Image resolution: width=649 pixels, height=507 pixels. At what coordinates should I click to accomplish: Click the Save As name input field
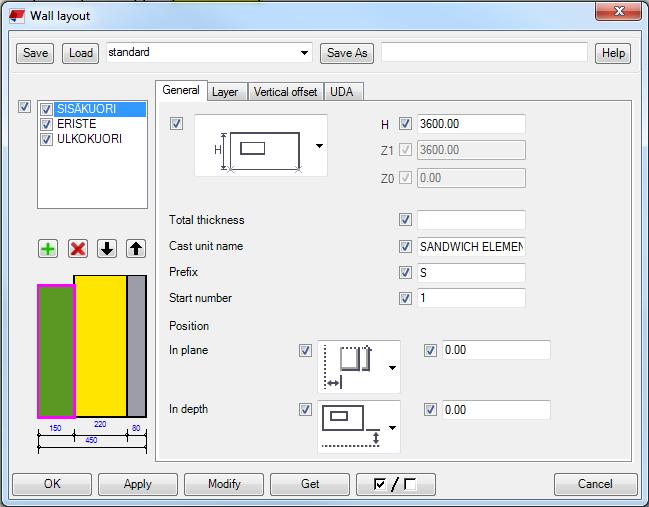pyautogui.click(x=484, y=53)
